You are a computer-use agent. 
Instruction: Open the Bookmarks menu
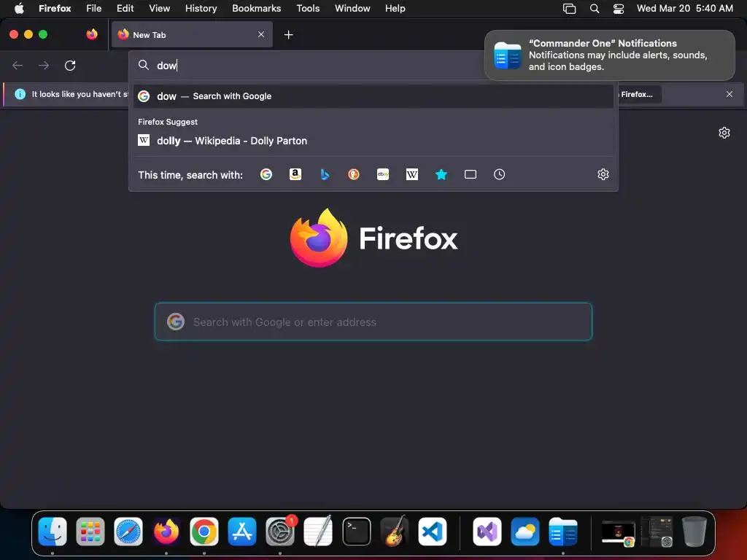tap(256, 8)
